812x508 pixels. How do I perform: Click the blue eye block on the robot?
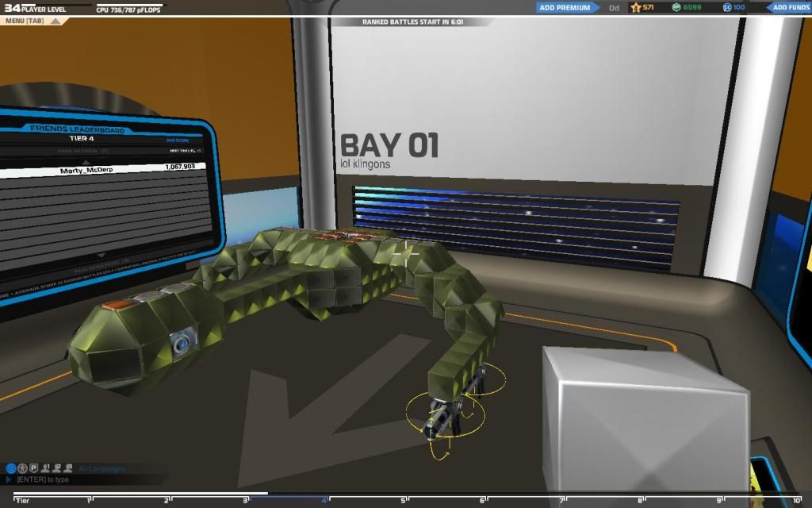pyautogui.click(x=182, y=343)
